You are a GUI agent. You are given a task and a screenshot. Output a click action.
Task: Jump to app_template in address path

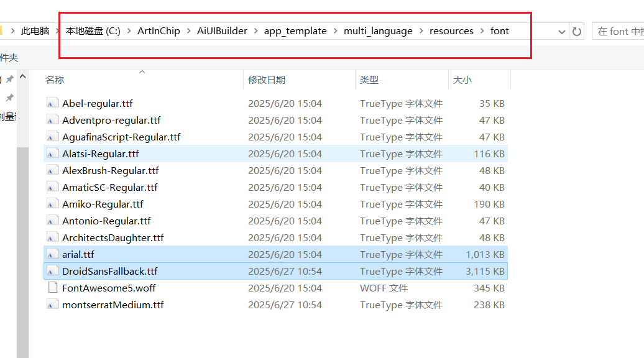(295, 31)
